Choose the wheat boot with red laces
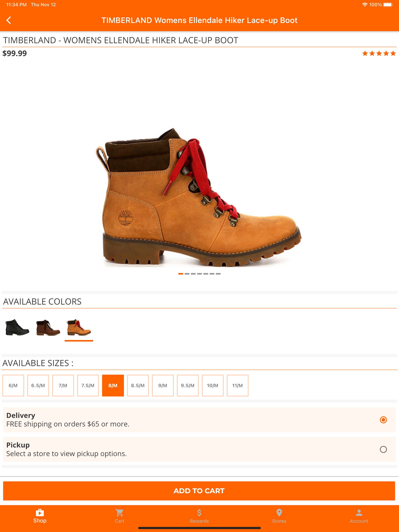399x532 pixels. tap(79, 327)
